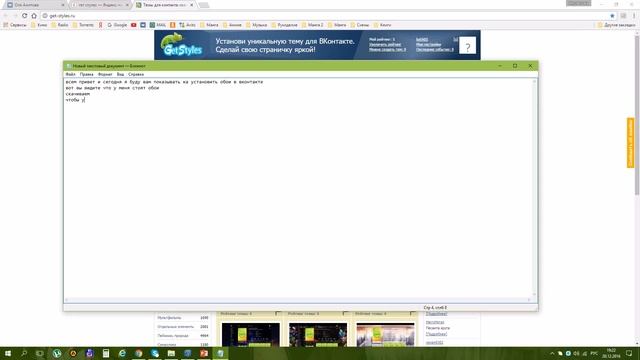Focus the address bar showing get-styles.ru
The width and height of the screenshot is (640, 360).
coord(322,16)
